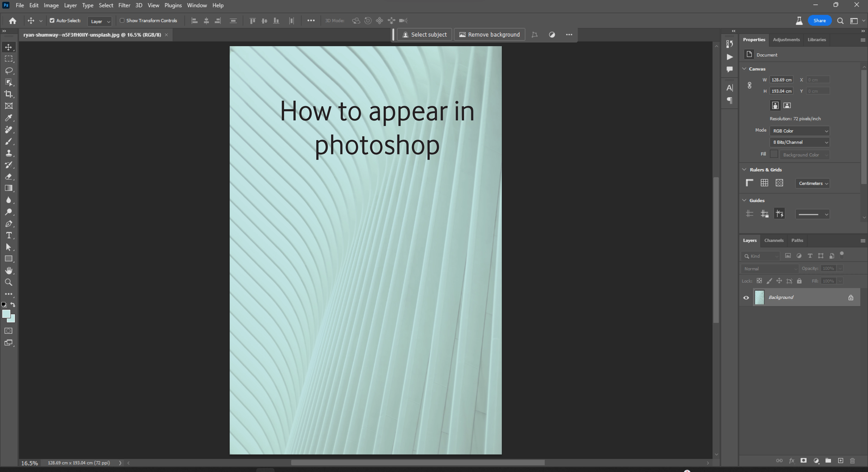Choose the Hand tool
This screenshot has height=472, width=868.
[9, 271]
